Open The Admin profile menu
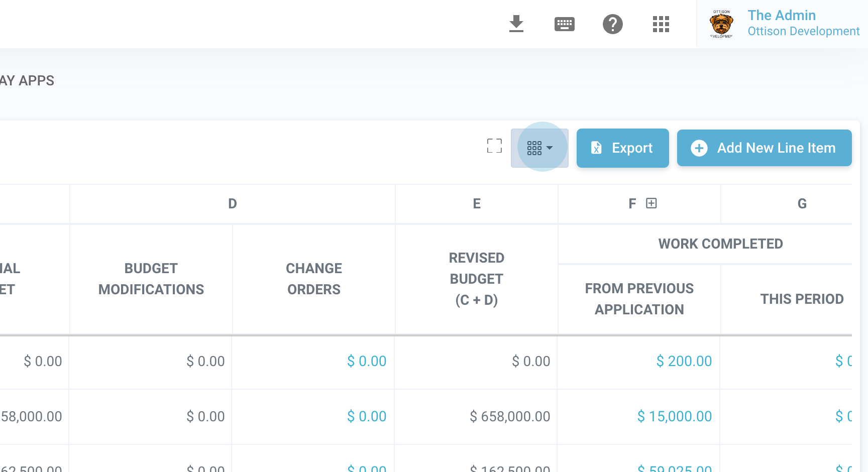Viewport: 868px width, 472px height. tap(781, 15)
